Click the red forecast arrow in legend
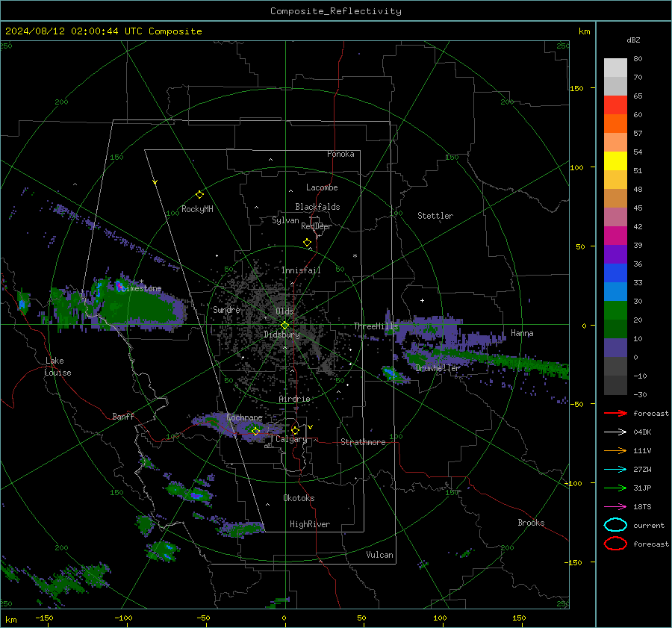 click(x=615, y=413)
